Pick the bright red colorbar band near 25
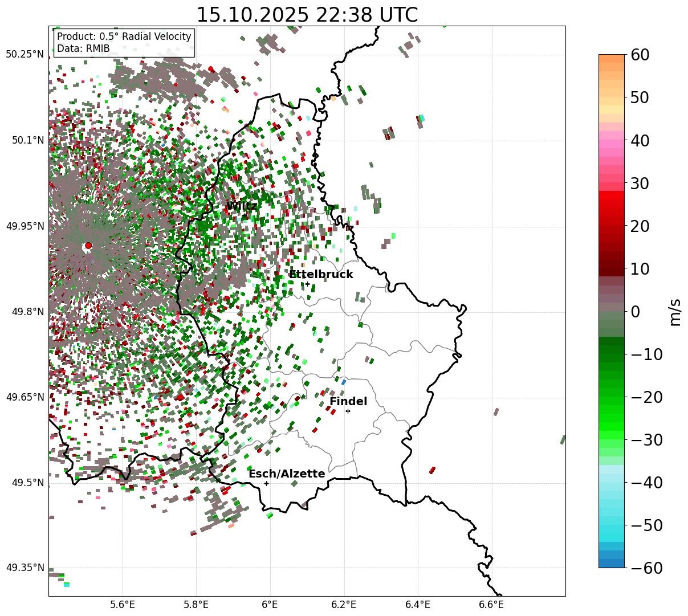Image resolution: width=688 pixels, height=616 pixels. pyautogui.click(x=612, y=204)
